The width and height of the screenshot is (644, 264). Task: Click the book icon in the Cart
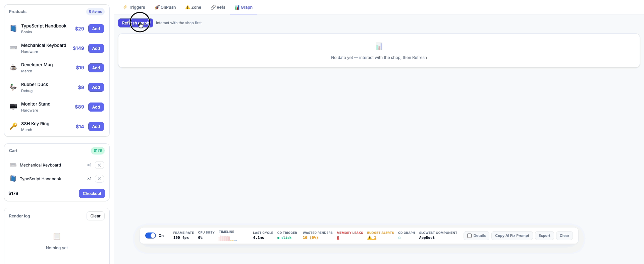pos(13,179)
